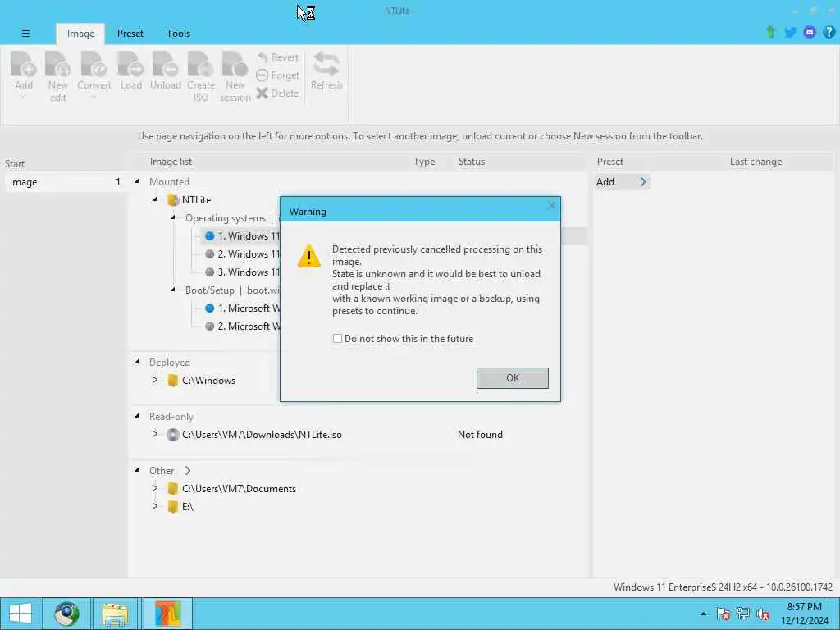
Task: Click the Image list column header
Action: pyautogui.click(x=171, y=162)
